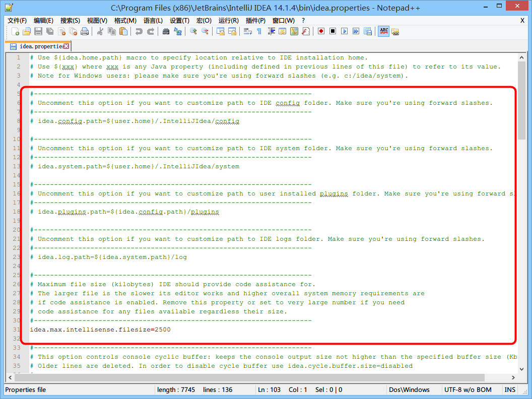
Task: Select the Cut tool icon
Action: pyautogui.click(x=100, y=31)
